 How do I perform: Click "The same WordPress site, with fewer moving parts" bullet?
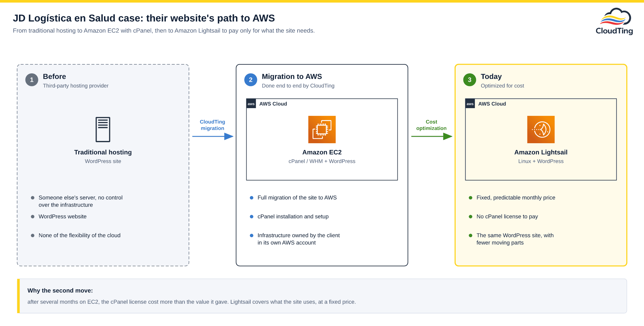coord(515,239)
